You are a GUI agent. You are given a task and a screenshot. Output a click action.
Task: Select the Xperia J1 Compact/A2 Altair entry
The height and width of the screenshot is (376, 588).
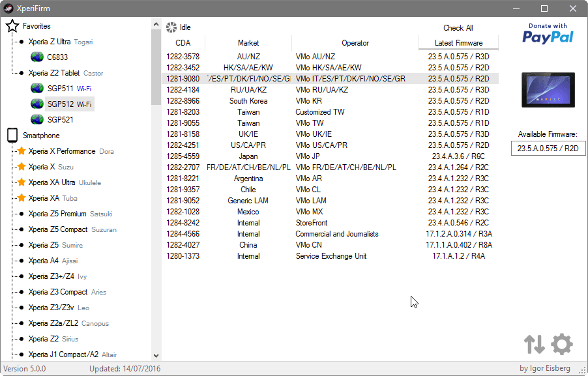coord(72,354)
